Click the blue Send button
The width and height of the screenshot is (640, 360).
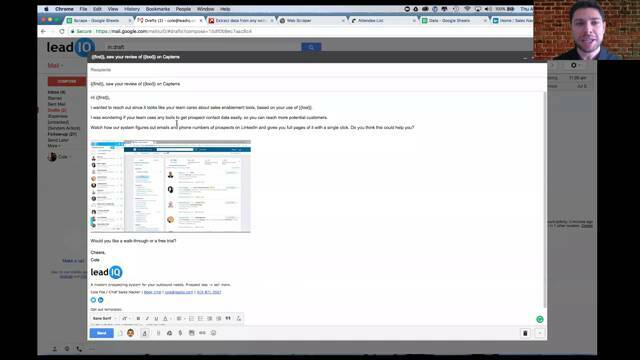pyautogui.click(x=101, y=333)
